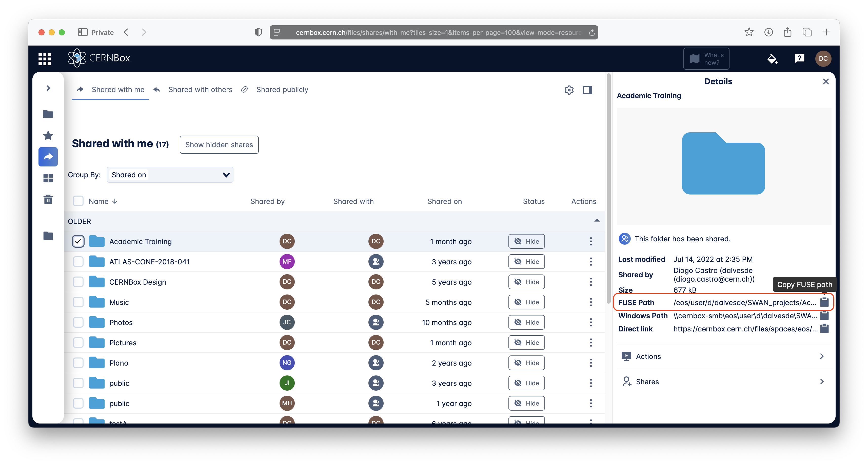Viewport: 868px width, 465px height.
Task: Open the blue folder preview thumbnail
Action: click(x=723, y=163)
